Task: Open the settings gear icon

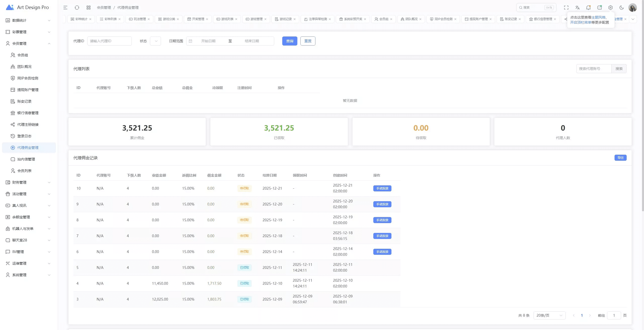Action: pos(610,8)
